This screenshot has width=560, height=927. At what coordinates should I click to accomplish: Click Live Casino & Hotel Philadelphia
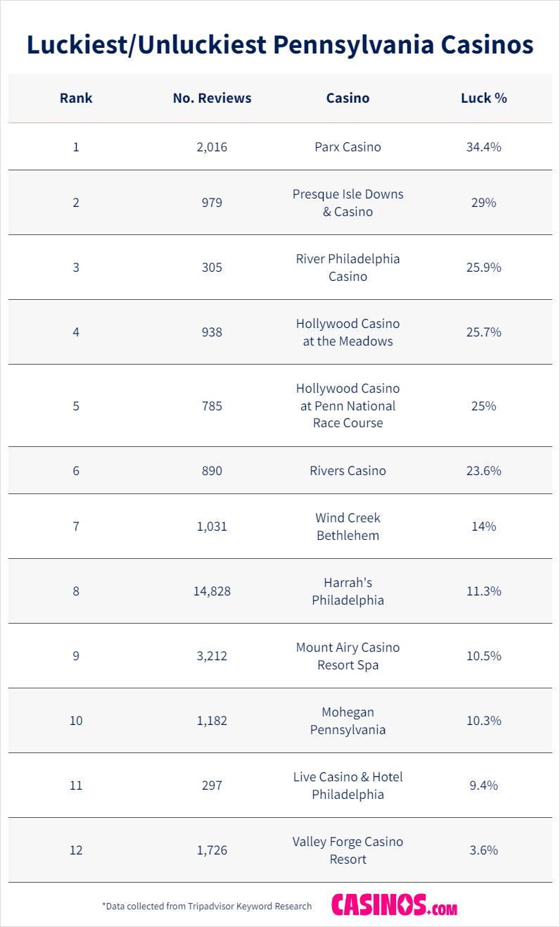[x=348, y=786]
